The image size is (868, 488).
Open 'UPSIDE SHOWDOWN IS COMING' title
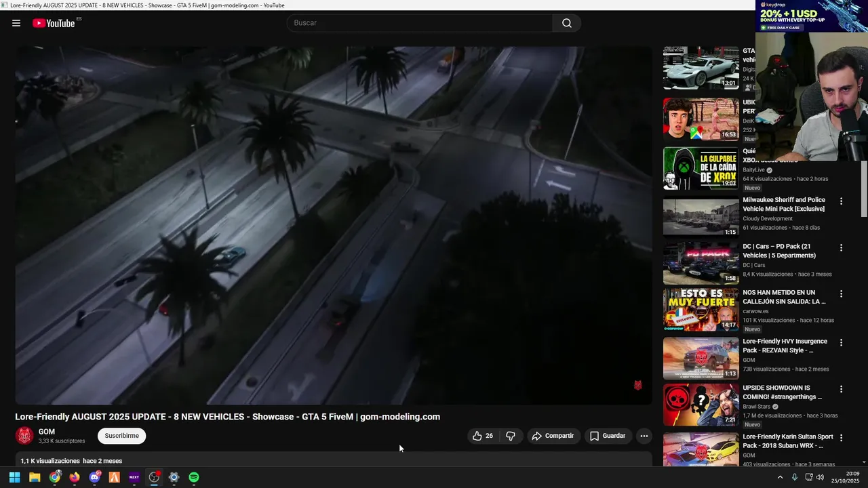point(782,392)
